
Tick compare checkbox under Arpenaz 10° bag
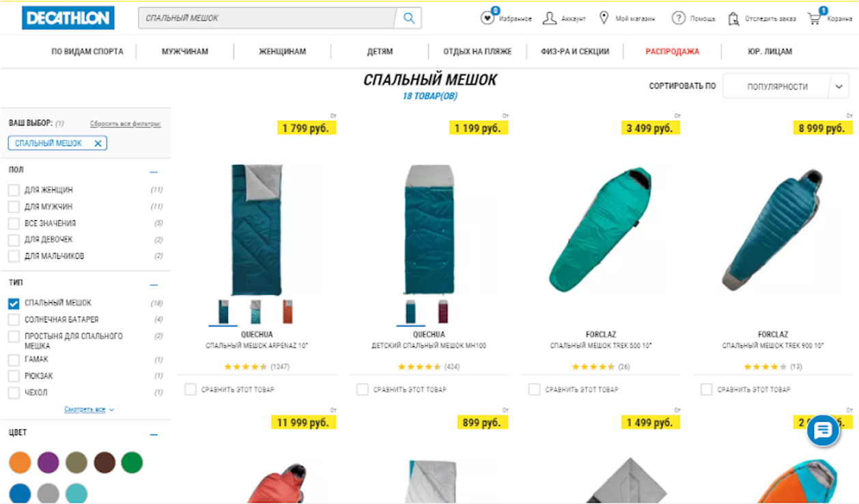click(191, 389)
